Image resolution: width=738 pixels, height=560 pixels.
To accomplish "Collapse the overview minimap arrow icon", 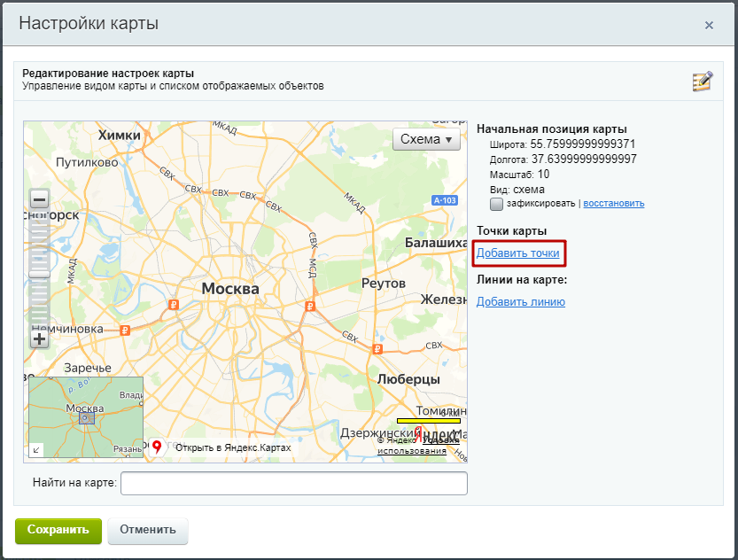I will point(36,450).
